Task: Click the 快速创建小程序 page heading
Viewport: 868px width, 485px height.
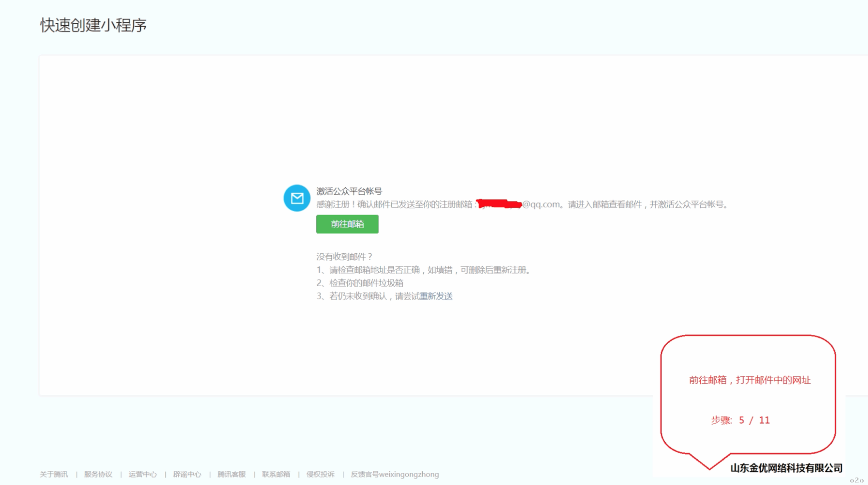Action: tap(93, 25)
